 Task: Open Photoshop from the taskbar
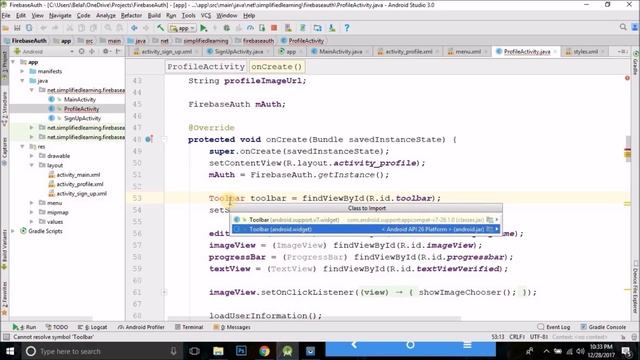241,351
